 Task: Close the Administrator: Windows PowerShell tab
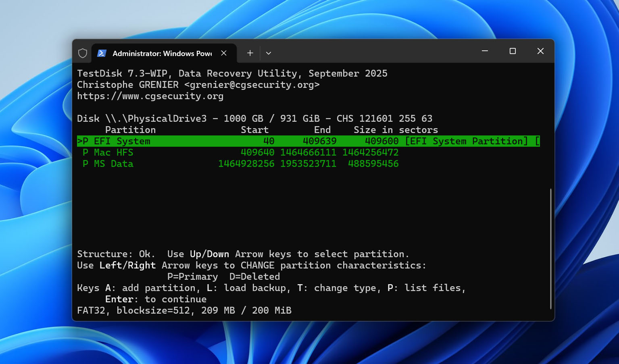pyautogui.click(x=224, y=53)
